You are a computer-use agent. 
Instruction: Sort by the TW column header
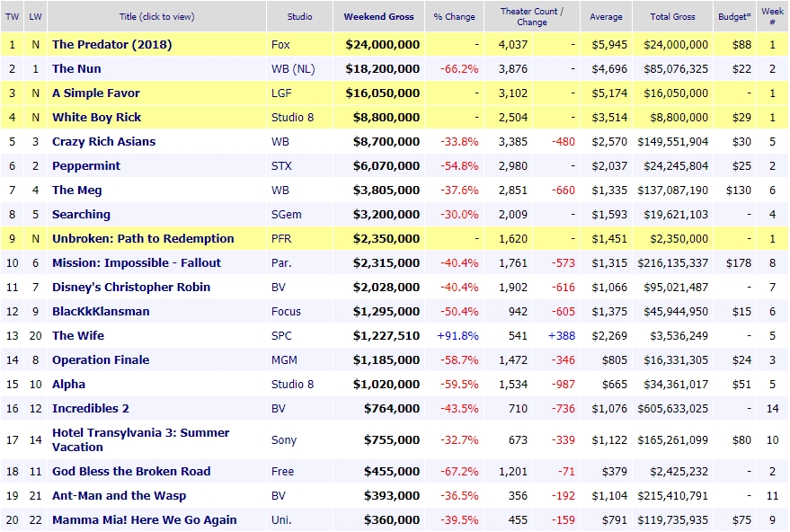[x=12, y=16]
